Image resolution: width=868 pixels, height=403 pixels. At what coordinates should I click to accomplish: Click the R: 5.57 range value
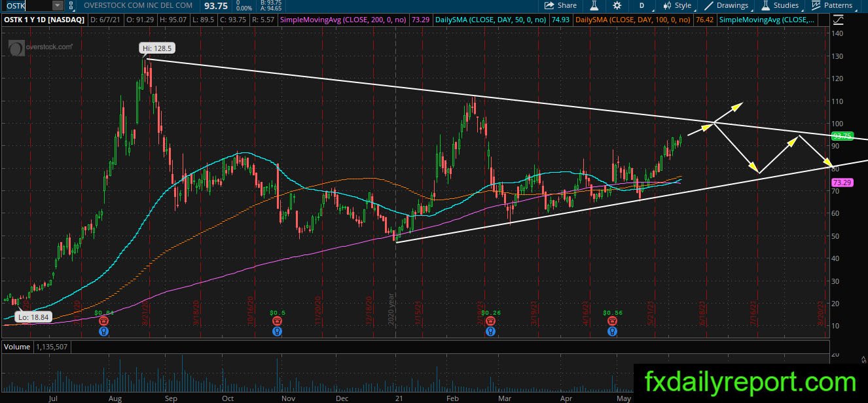(263, 20)
